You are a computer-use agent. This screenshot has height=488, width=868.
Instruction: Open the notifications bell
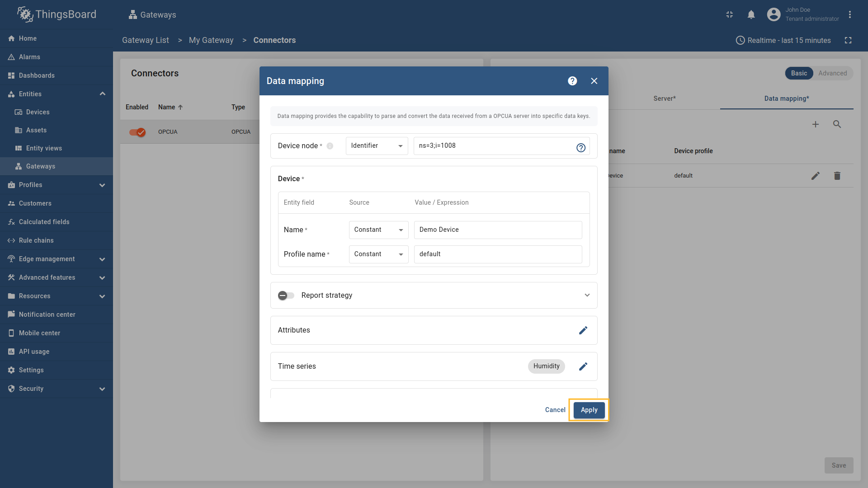coord(751,14)
